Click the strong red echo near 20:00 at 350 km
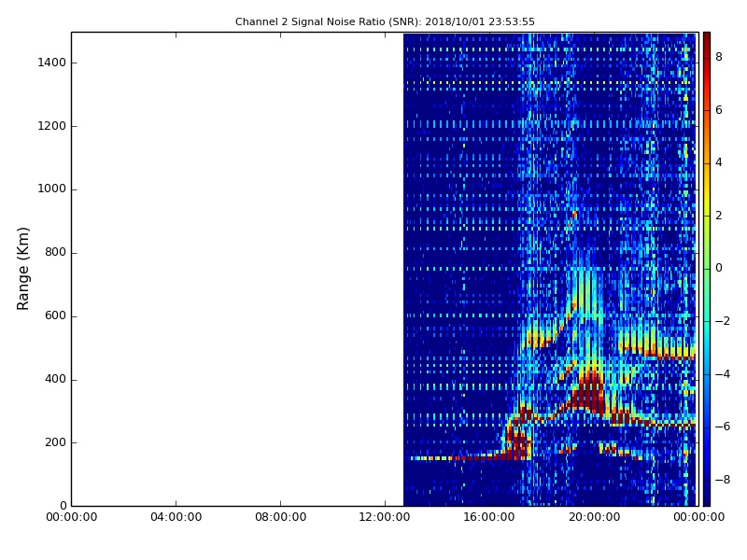The width and height of the screenshot is (747, 560). (591, 393)
